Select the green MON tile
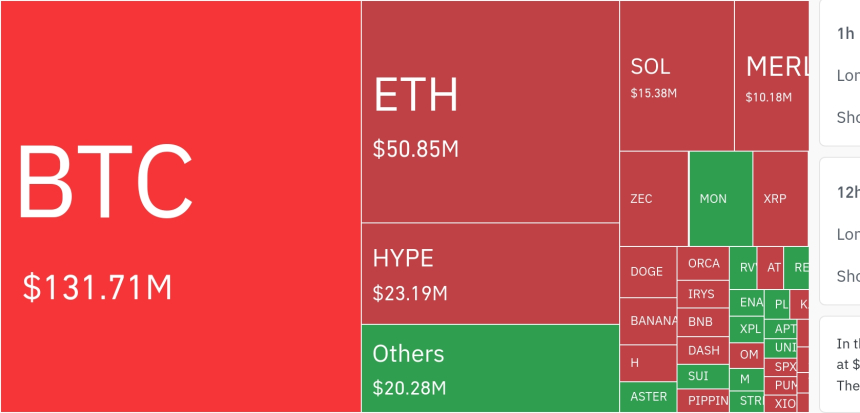This screenshot has width=860, height=413. click(720, 198)
